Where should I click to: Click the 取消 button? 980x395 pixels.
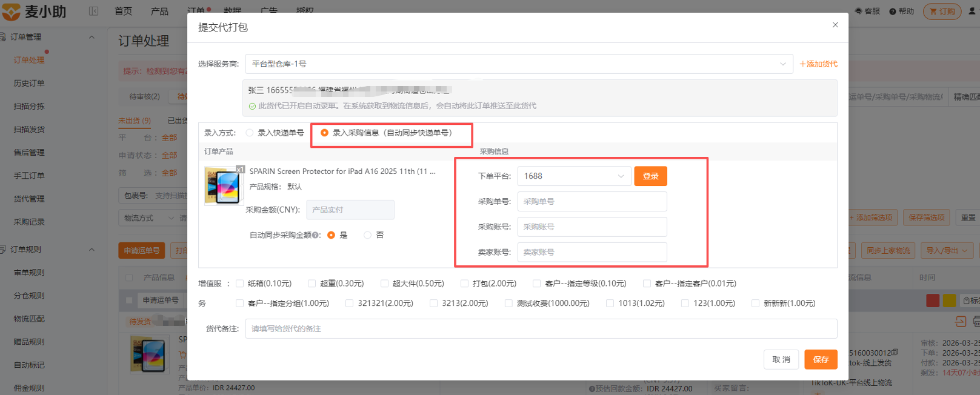(781, 359)
